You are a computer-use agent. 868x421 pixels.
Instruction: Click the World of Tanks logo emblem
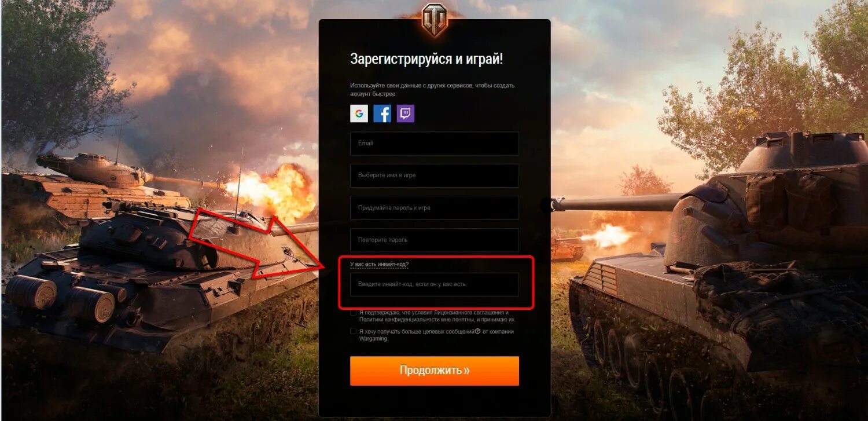click(434, 19)
